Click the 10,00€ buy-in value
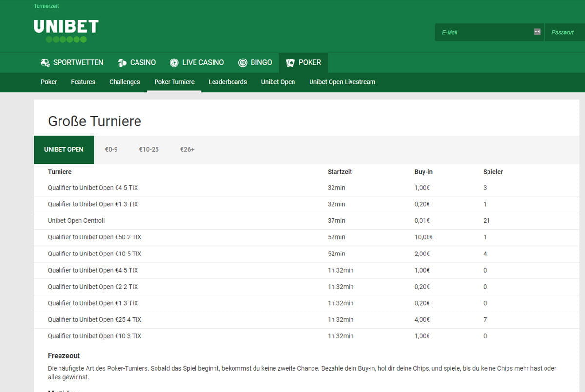585x392 pixels. coord(424,237)
